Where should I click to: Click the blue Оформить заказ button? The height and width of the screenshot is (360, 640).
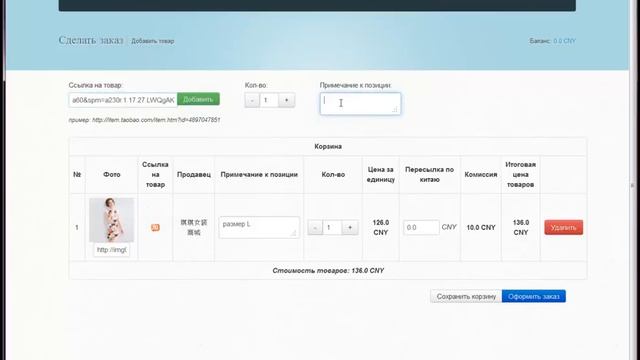click(x=534, y=296)
